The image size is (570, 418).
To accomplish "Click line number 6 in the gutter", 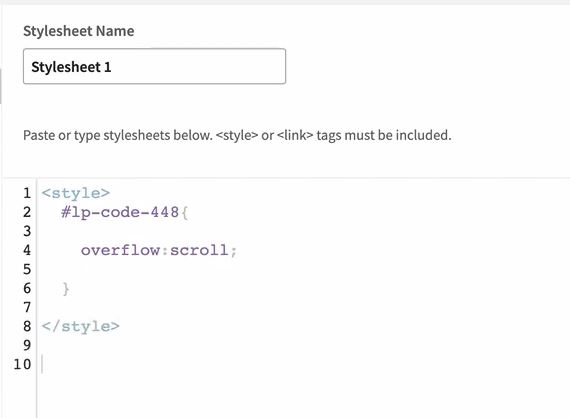I will click(27, 289).
